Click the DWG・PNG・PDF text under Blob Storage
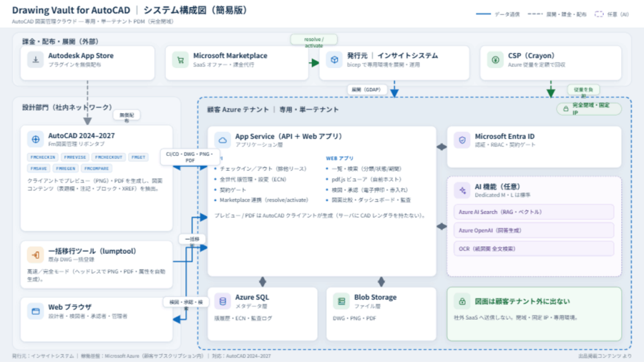 [x=354, y=318]
